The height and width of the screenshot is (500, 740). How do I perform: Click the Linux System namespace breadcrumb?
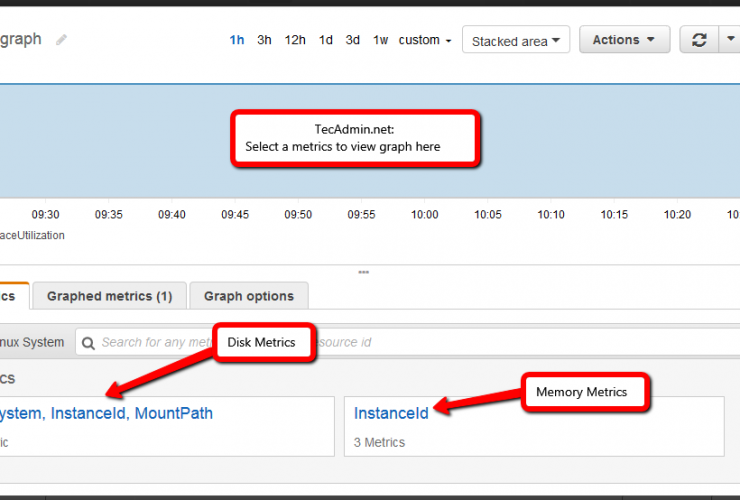(32, 342)
